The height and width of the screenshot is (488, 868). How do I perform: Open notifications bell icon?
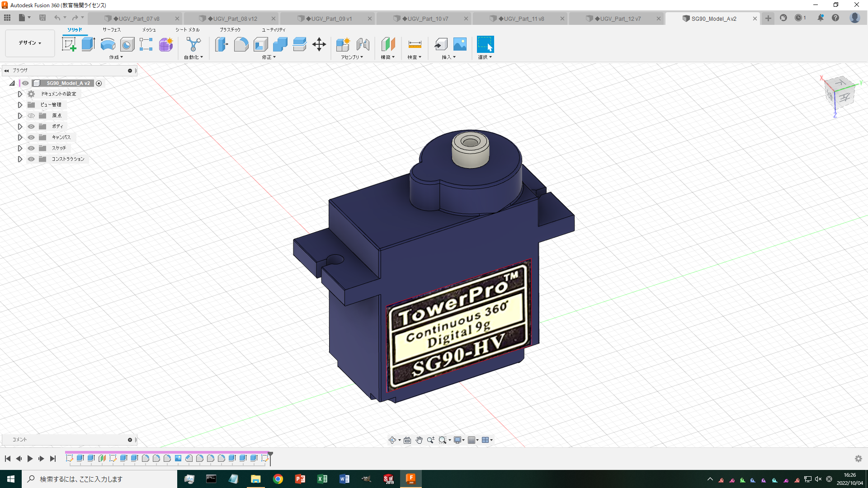pos(820,18)
